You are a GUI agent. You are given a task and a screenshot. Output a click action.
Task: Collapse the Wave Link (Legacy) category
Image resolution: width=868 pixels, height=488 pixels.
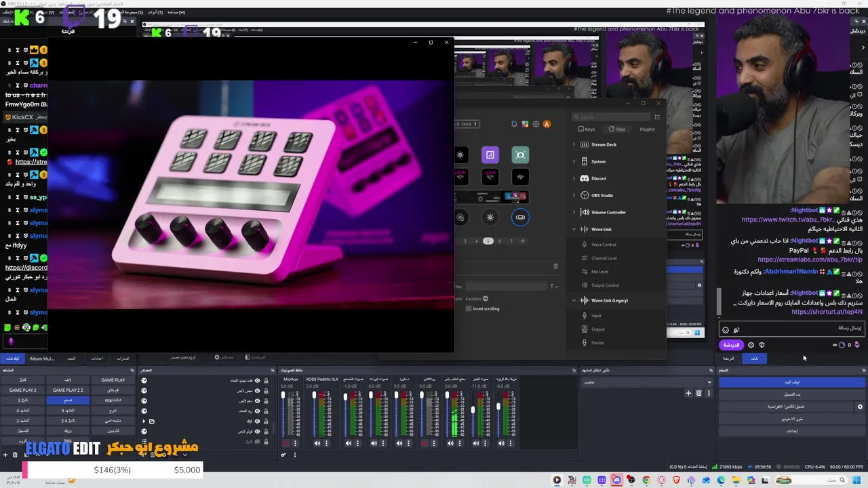574,300
